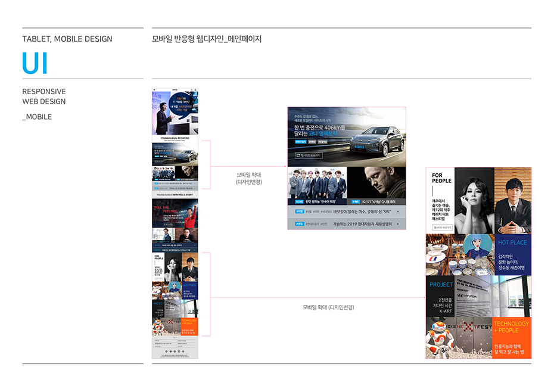Expand the #취업 news row arrow

pos(398,224)
